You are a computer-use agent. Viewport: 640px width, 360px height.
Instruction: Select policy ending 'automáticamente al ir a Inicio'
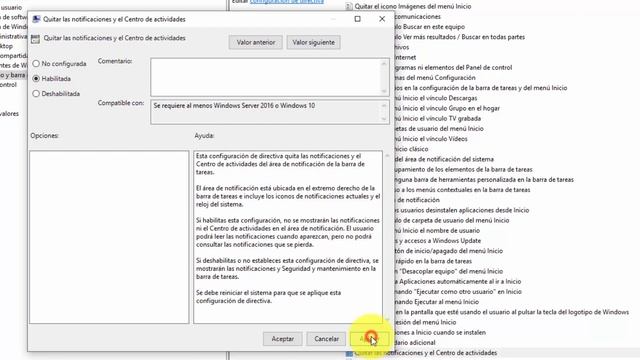(x=458, y=282)
